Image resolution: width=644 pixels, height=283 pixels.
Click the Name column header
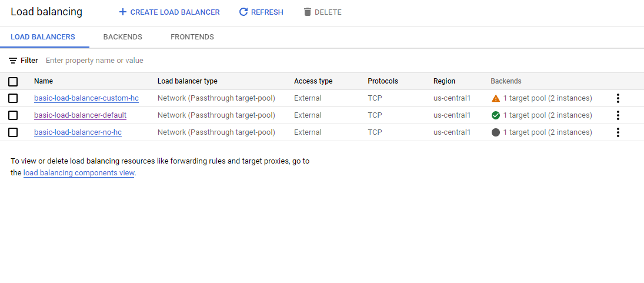tap(44, 81)
